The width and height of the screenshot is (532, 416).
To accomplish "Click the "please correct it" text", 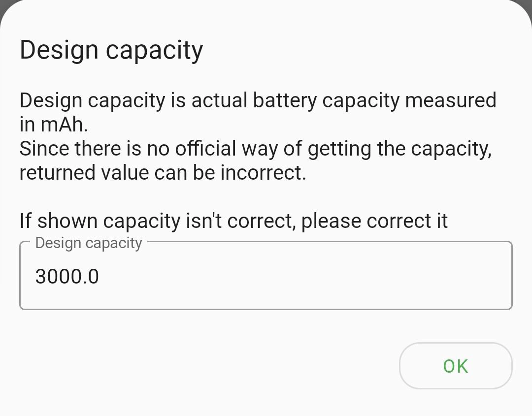I will tap(374, 221).
